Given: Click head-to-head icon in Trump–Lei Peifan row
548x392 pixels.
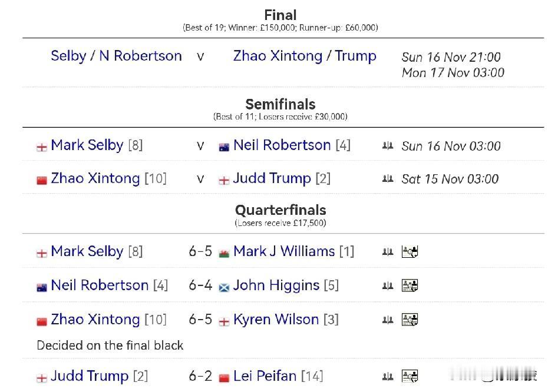Looking at the screenshot, I should [x=387, y=376].
